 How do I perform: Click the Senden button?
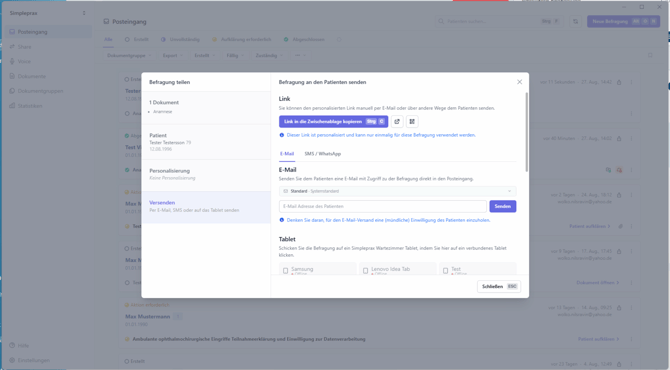click(502, 206)
